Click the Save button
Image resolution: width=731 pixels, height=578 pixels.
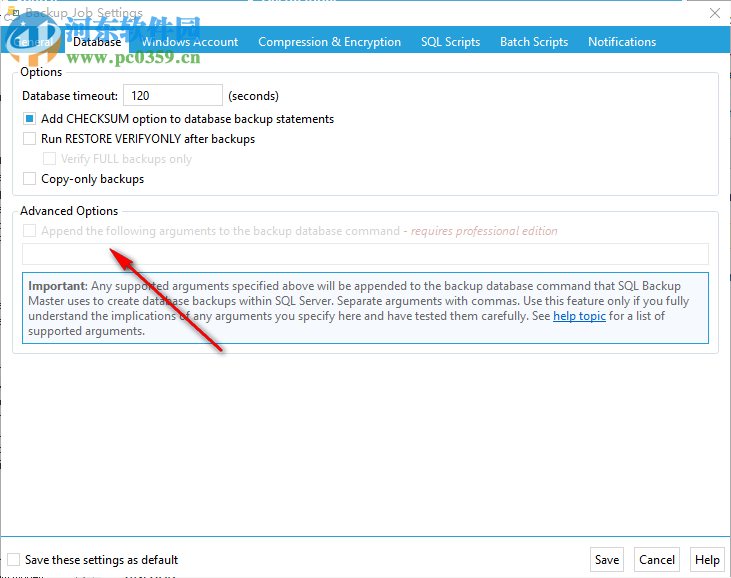click(607, 559)
